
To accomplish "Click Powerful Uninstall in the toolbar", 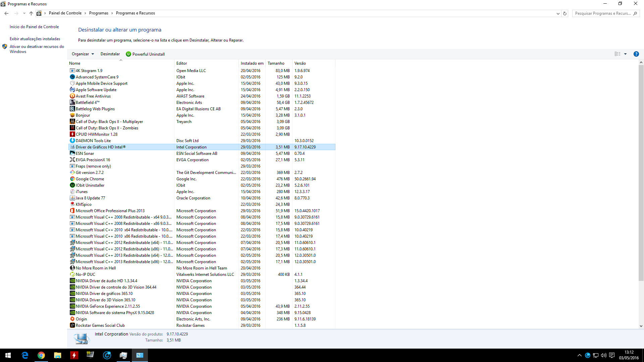I will 145,54.
